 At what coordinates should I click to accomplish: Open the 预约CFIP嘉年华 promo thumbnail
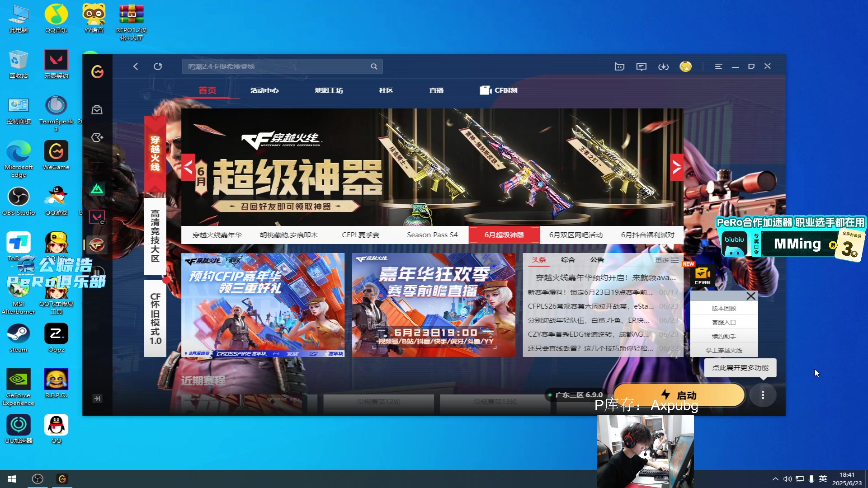click(x=263, y=305)
